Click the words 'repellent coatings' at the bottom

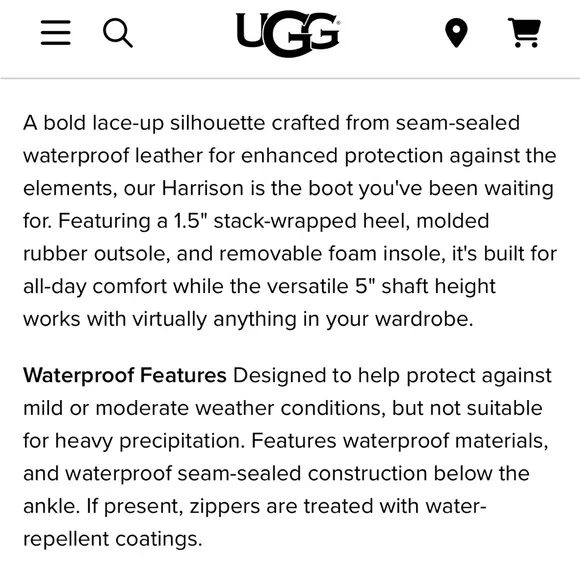(112, 540)
